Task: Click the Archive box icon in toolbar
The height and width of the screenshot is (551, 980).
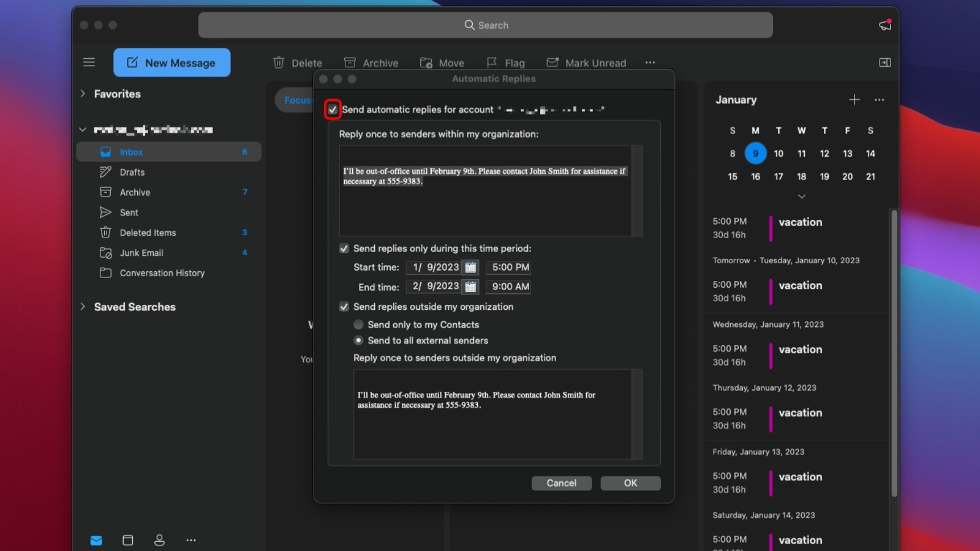Action: click(350, 62)
